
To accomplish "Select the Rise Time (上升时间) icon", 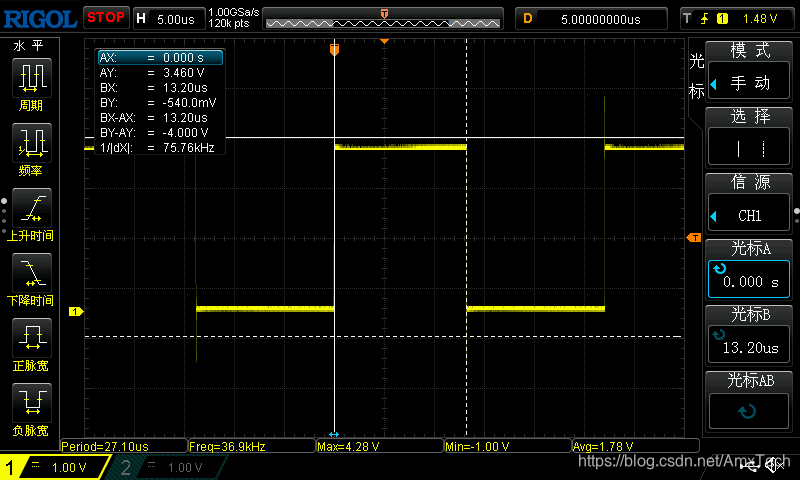I will click(32, 208).
